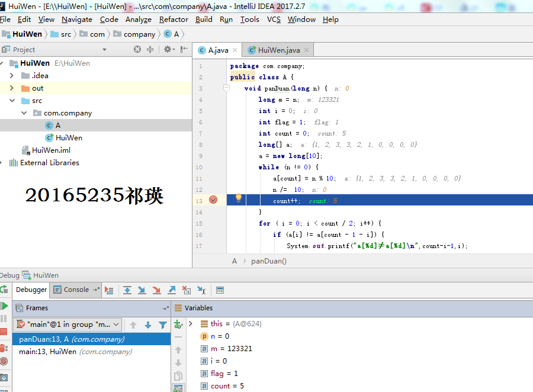Click the Force Step Into red icon
533x392 pixels.
pos(156,290)
